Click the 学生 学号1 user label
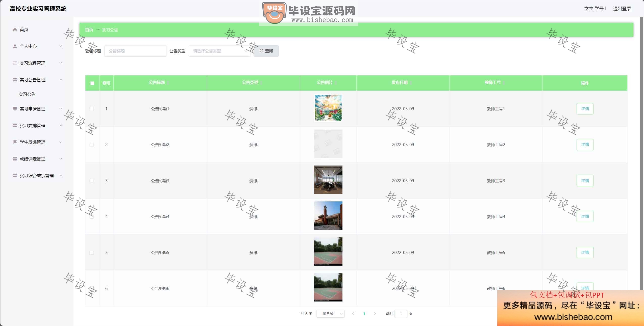The width and height of the screenshot is (644, 326). click(595, 9)
